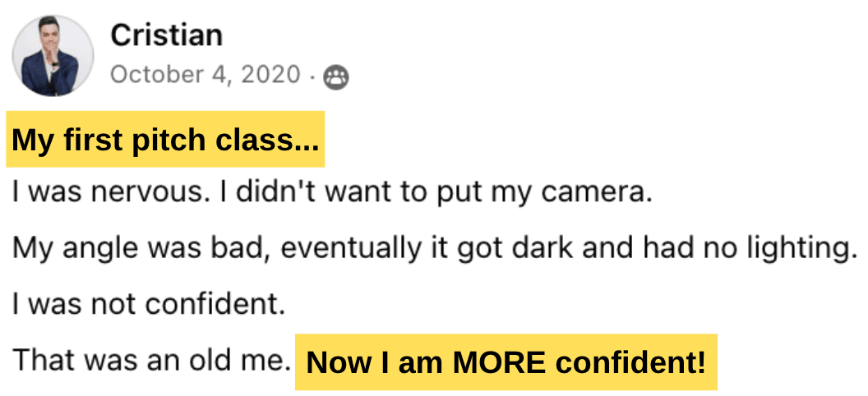Click the highlighted "Now I am MORE confident!" text
The width and height of the screenshot is (868, 396).
pyautogui.click(x=506, y=361)
